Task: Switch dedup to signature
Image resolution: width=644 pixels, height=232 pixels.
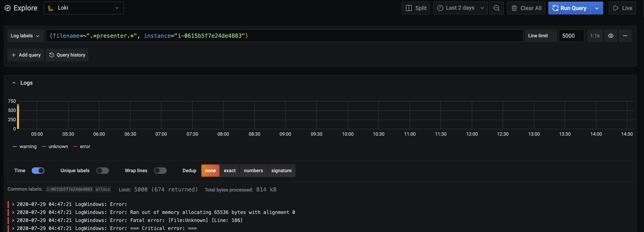Action: click(282, 171)
